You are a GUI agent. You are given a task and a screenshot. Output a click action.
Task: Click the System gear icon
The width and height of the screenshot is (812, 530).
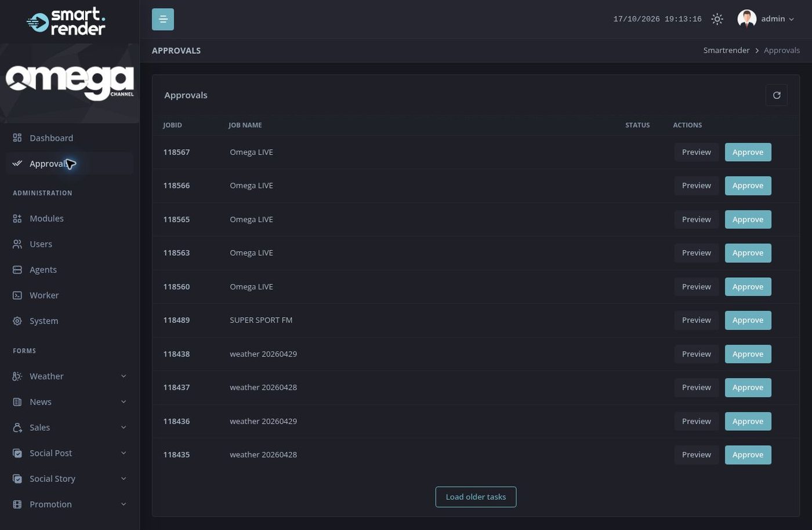pos(17,321)
